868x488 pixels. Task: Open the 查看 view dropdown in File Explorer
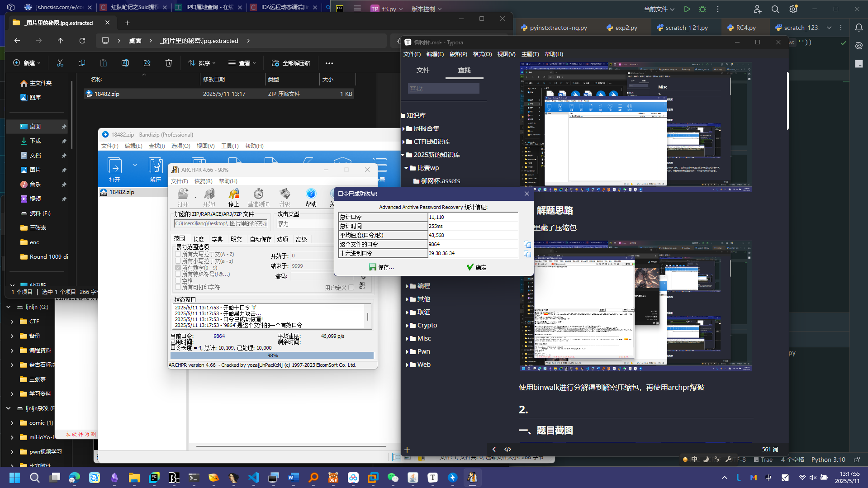pyautogui.click(x=242, y=63)
